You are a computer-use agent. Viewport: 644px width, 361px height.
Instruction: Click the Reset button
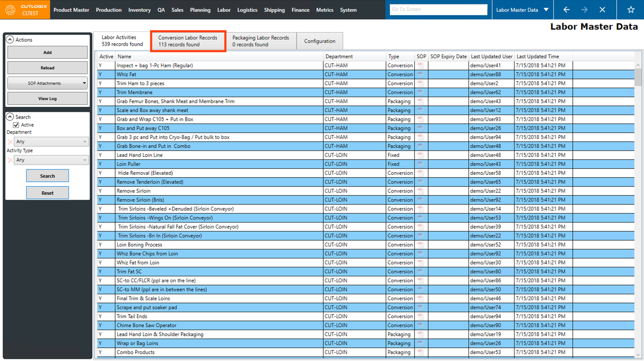click(47, 193)
